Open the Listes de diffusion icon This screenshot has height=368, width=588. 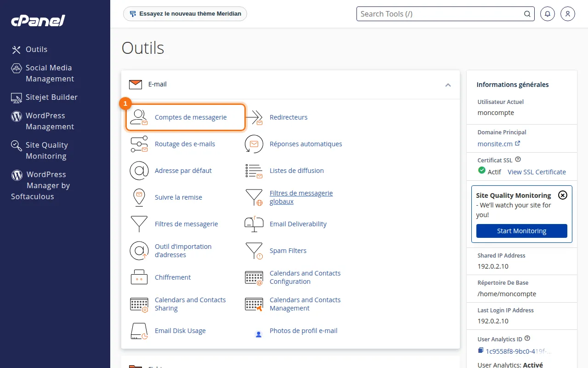coord(254,171)
